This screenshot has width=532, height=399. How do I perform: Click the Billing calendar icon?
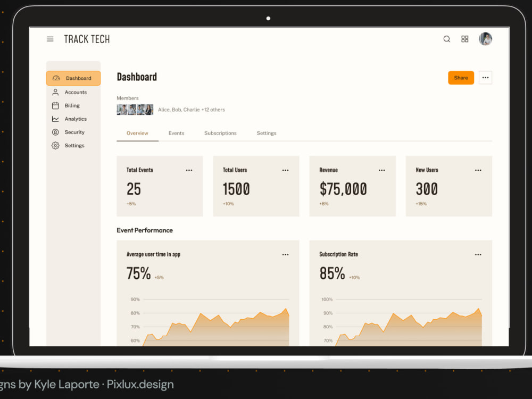click(x=55, y=105)
